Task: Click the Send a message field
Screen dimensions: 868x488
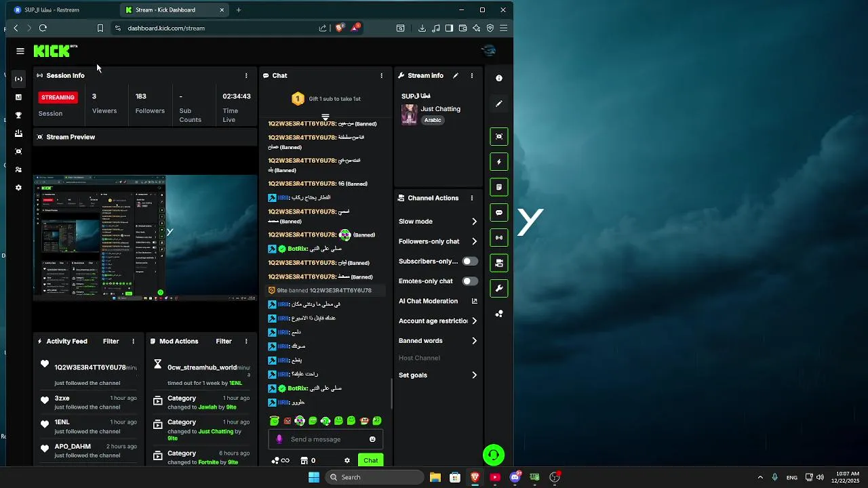Action: tap(325, 439)
